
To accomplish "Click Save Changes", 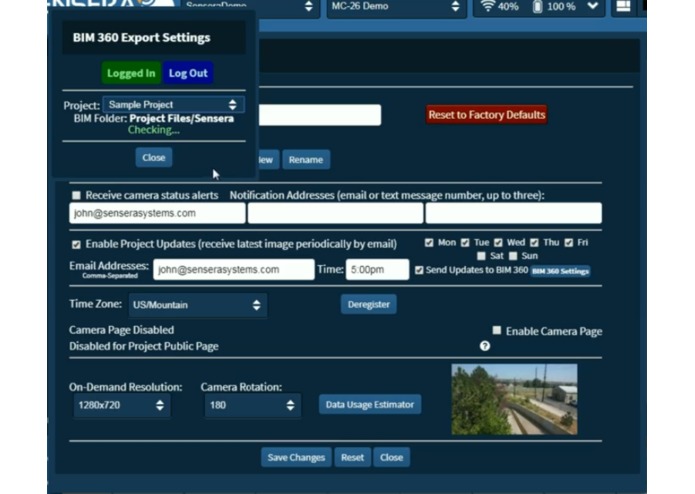I will coord(296,458).
